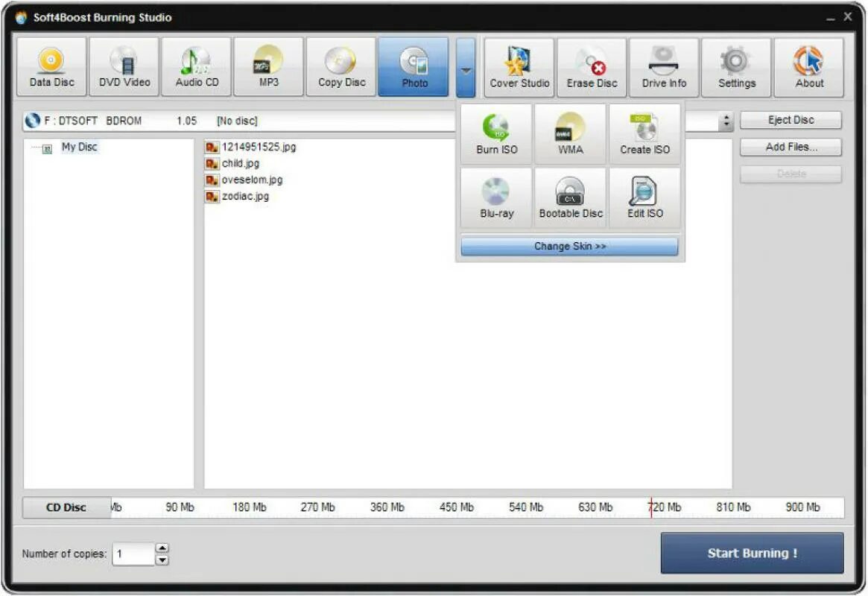Increase the number of copies

[x=162, y=548]
